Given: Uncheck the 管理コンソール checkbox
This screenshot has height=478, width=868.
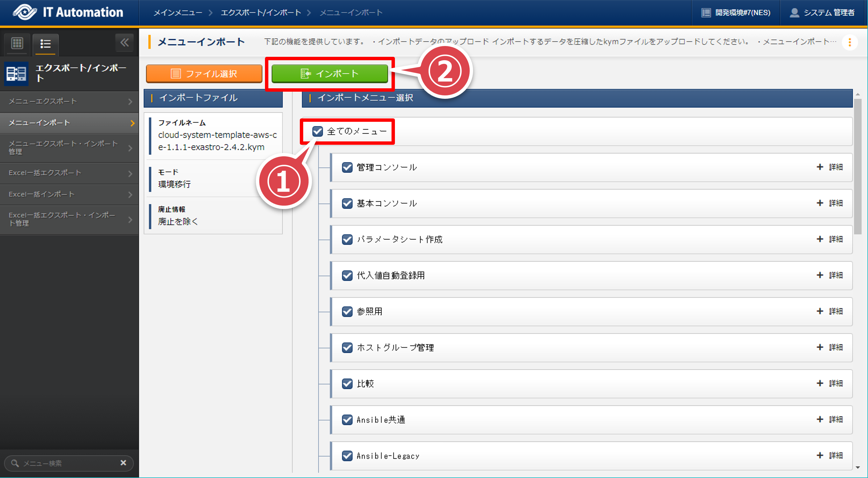Looking at the screenshot, I should (x=347, y=167).
